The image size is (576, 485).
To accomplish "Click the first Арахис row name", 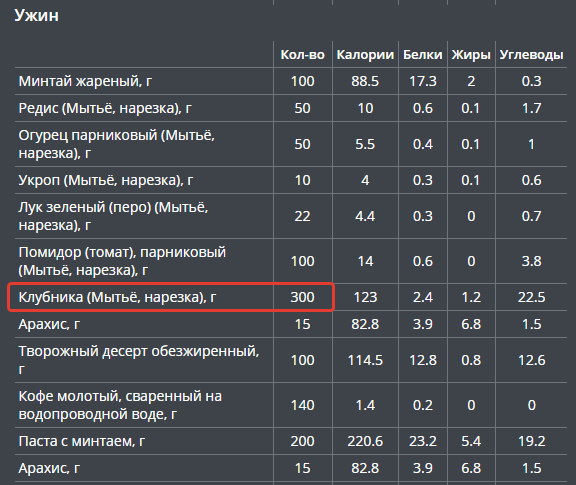I will 49,324.
